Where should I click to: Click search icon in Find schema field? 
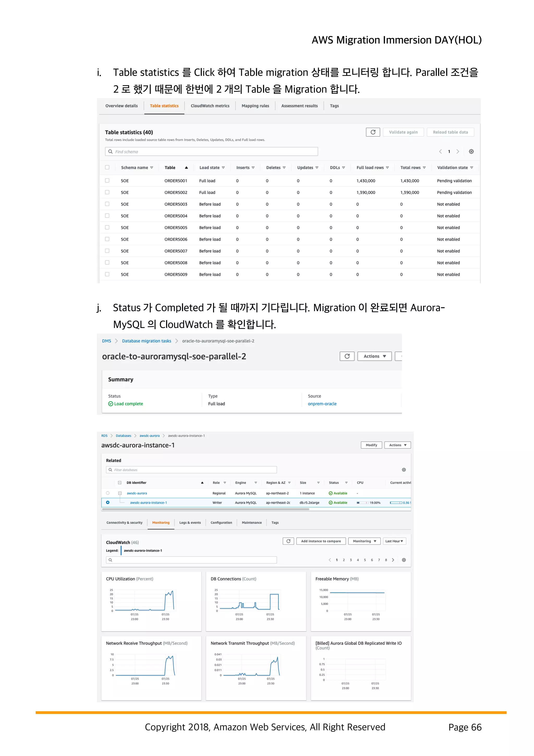click(111, 152)
